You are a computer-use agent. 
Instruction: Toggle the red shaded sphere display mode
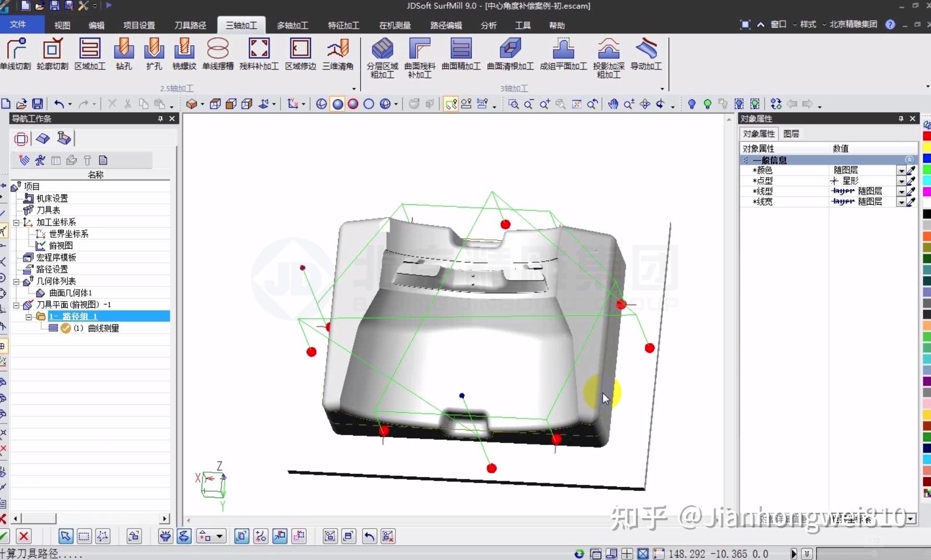[353, 104]
